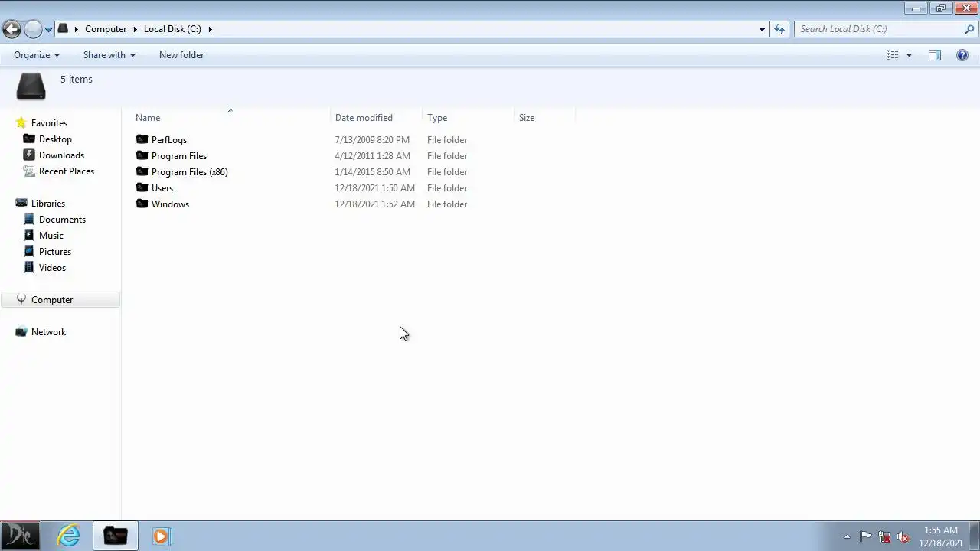Refresh the current folder view
Image resolution: width=980 pixels, height=551 pixels.
coord(779,29)
